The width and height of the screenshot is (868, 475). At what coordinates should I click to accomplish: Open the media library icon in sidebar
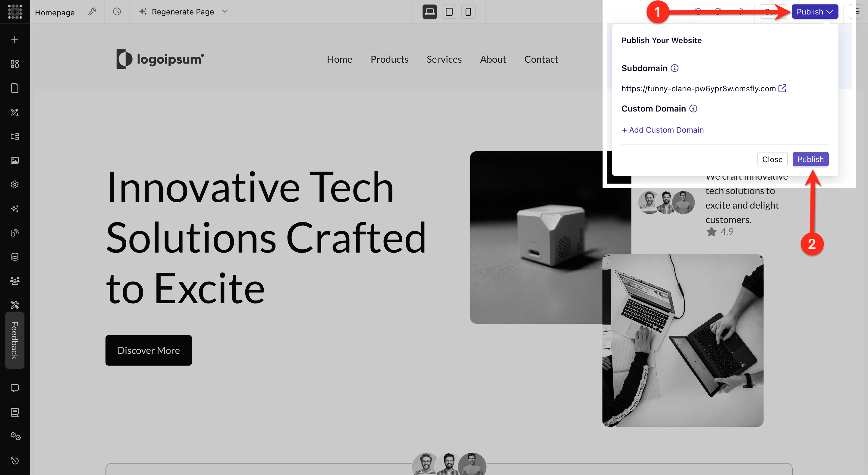(14, 160)
